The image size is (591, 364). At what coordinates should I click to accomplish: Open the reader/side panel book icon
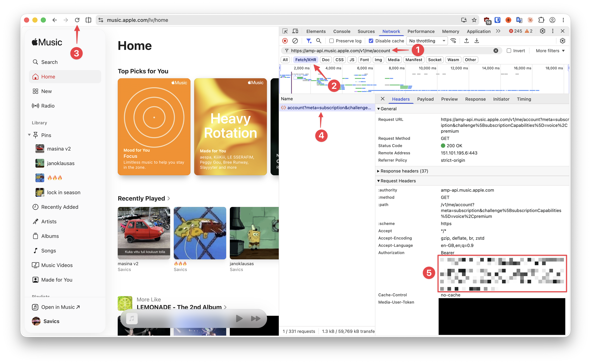pyautogui.click(x=88, y=20)
